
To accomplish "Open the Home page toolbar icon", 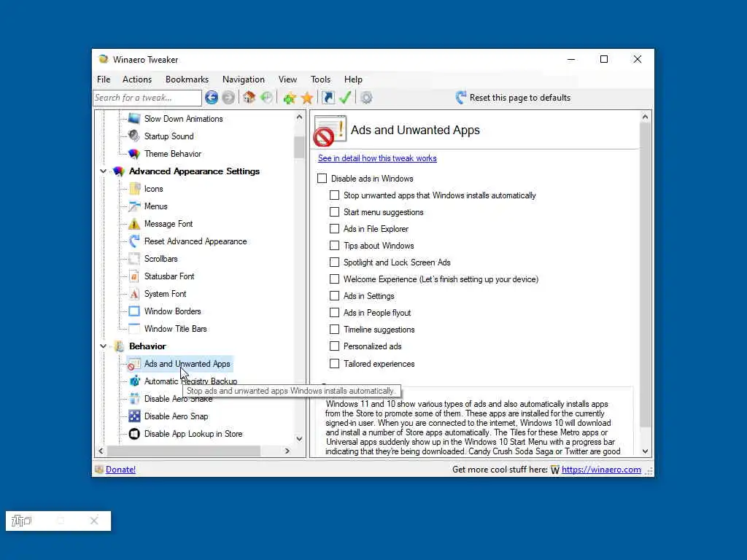I will (x=249, y=98).
